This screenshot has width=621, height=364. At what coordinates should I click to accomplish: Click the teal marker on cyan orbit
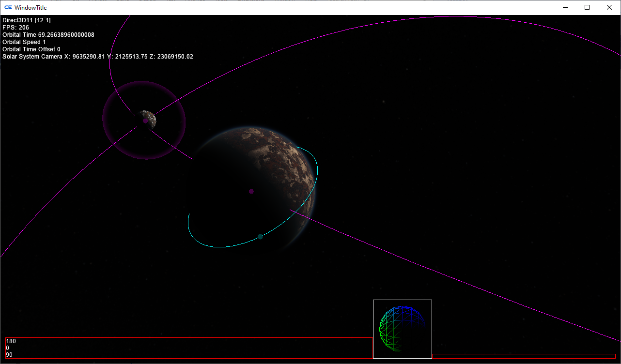tap(260, 237)
